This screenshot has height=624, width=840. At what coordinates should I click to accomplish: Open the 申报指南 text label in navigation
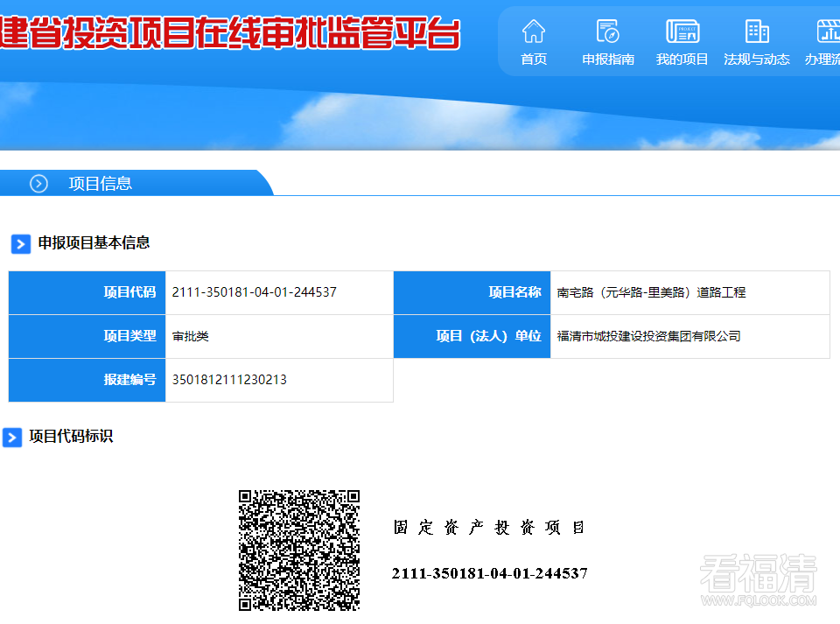(607, 60)
